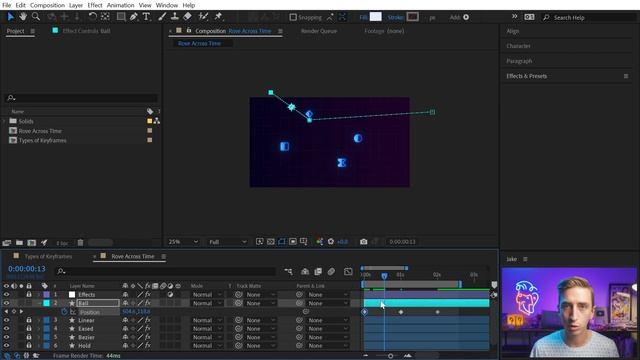The width and height of the screenshot is (640, 360).
Task: Select the Type tool
Action: (x=147, y=17)
